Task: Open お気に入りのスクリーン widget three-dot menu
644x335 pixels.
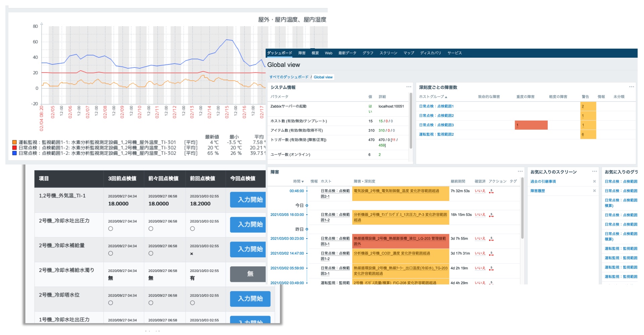Action: pyautogui.click(x=594, y=172)
